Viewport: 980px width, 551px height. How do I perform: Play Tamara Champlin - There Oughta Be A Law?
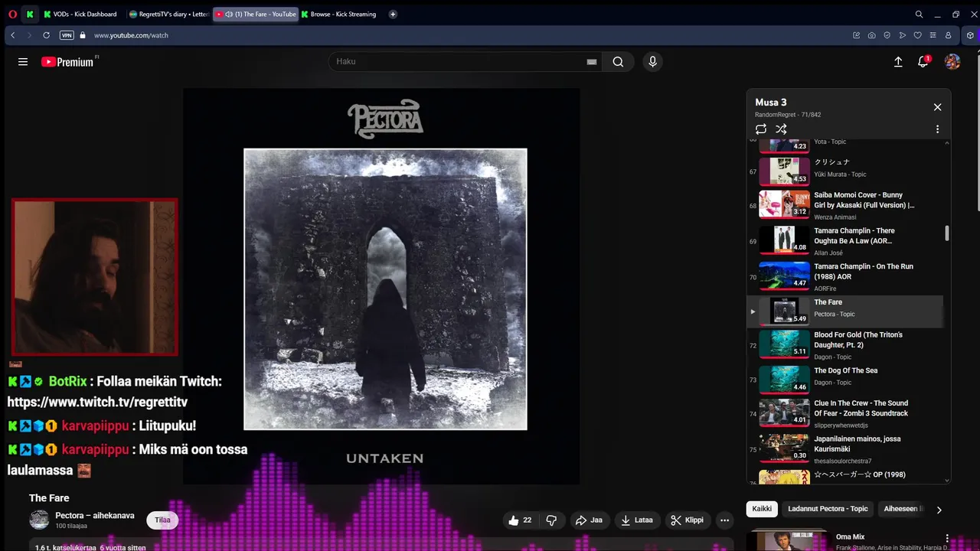845,241
